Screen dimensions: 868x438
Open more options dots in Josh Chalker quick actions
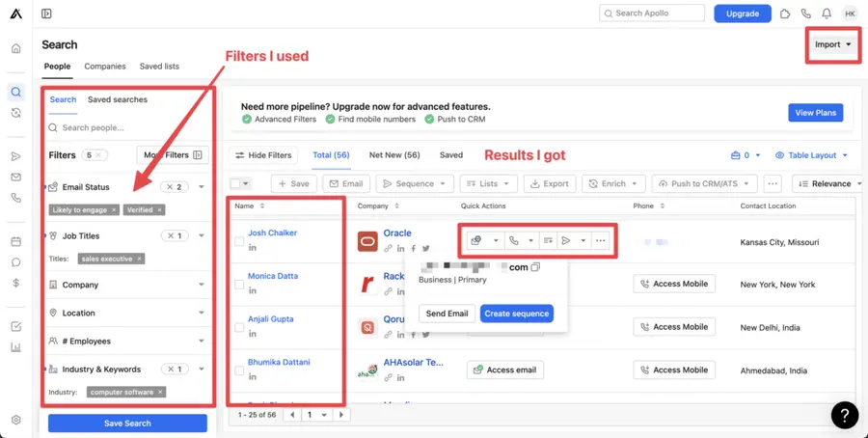click(601, 241)
